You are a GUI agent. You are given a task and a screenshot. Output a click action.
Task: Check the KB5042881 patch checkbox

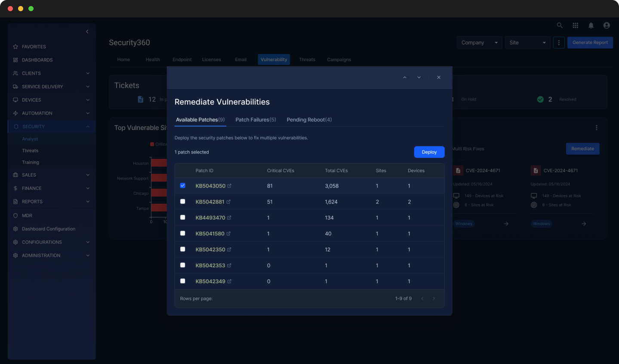182,201
